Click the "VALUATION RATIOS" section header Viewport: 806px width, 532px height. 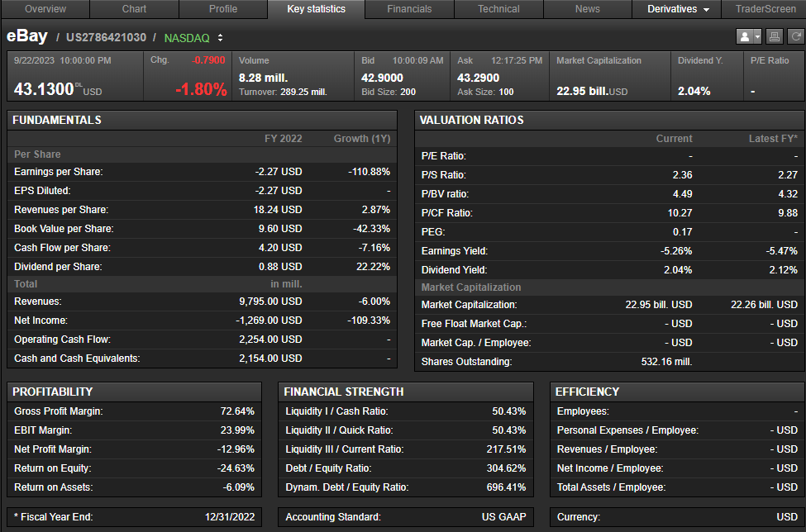471,120
